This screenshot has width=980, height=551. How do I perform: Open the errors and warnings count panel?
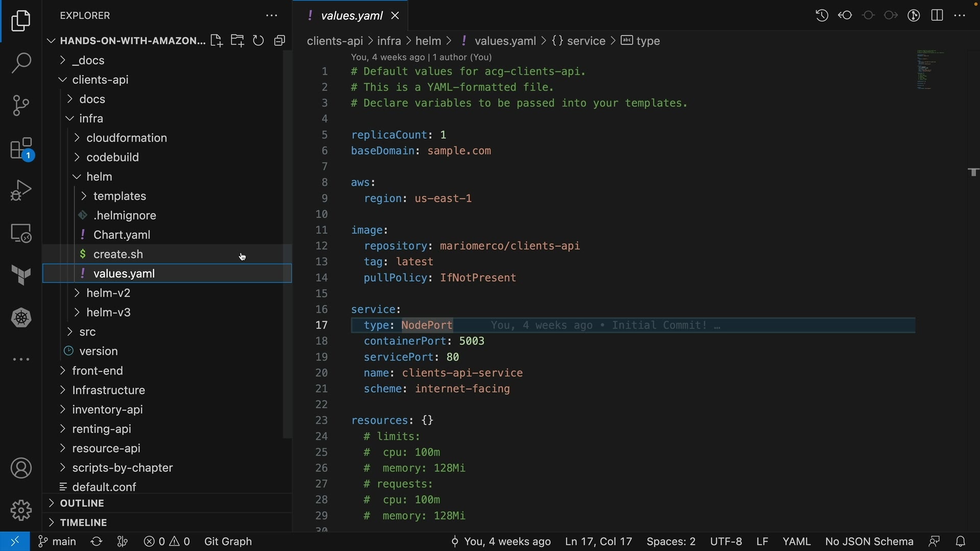pyautogui.click(x=167, y=541)
